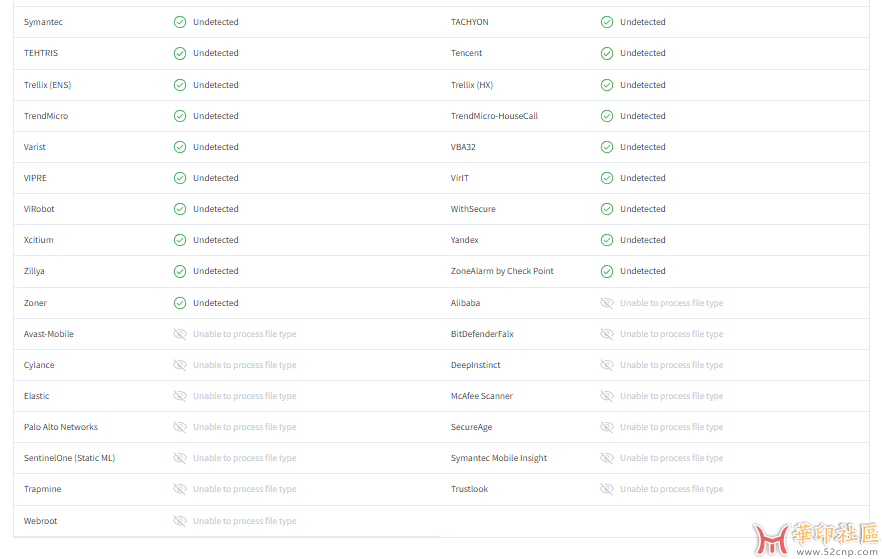Click the crossed-eye icon for Cylance

[x=179, y=365]
